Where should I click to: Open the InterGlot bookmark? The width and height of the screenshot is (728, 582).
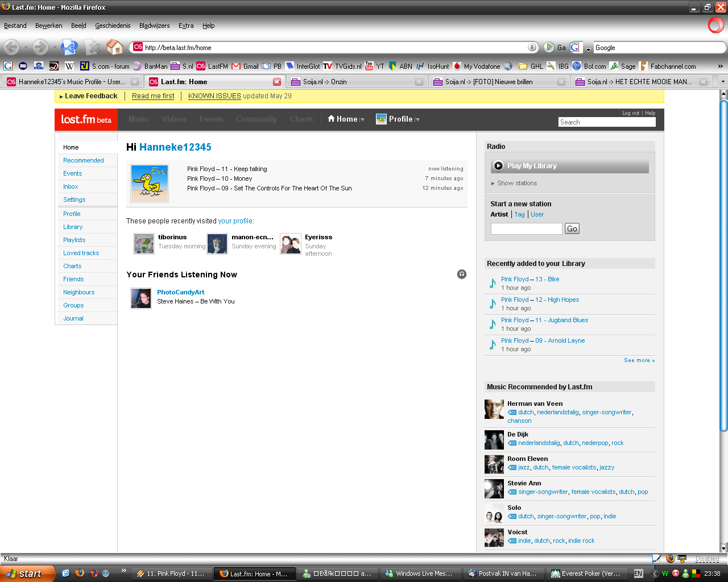303,66
